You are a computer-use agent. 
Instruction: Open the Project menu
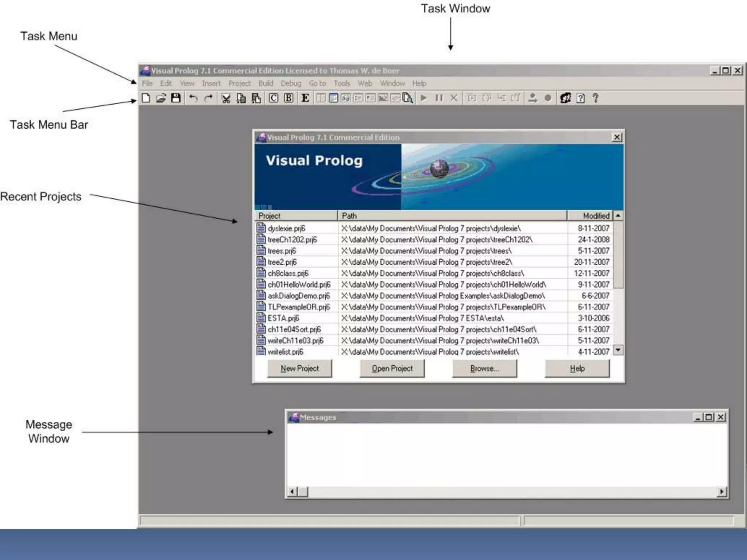[x=239, y=83]
